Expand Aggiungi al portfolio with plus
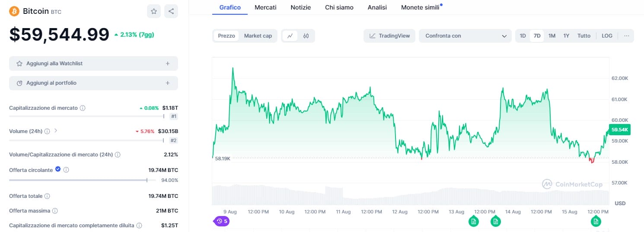The height and width of the screenshot is (232, 644). 168,83
